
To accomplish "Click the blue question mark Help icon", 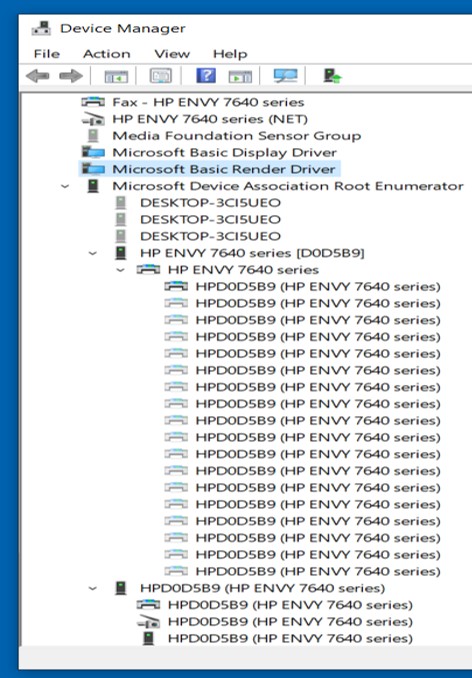I will point(206,76).
